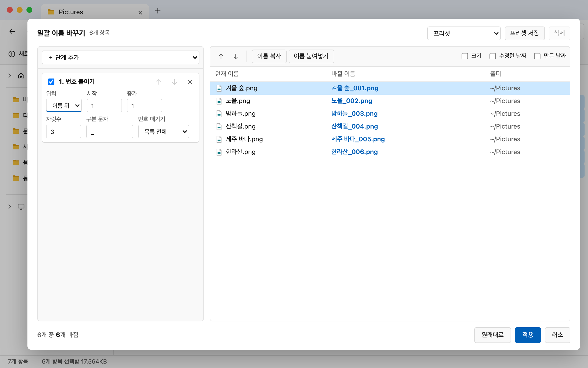The width and height of the screenshot is (588, 368).
Task: Click 원래대로 reset button
Action: (492, 335)
